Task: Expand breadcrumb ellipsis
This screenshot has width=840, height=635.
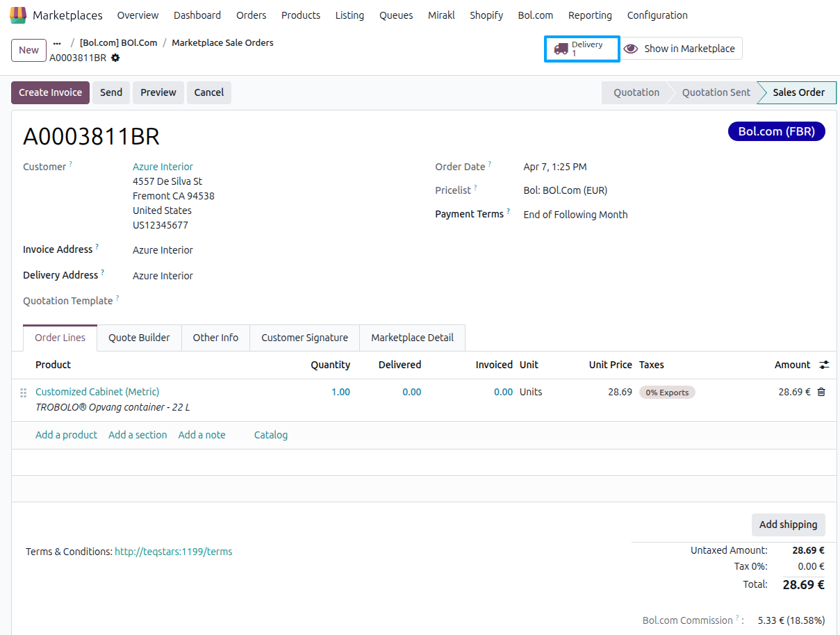Action: pyautogui.click(x=57, y=42)
